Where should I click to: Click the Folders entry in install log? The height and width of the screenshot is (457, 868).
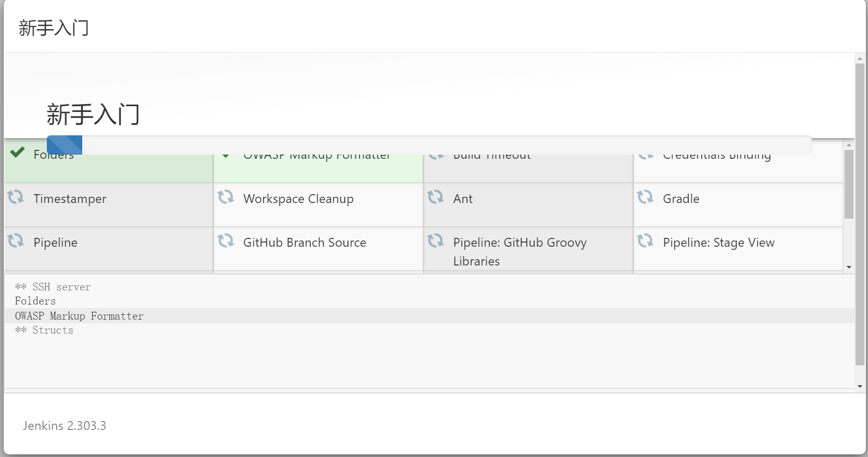35,301
